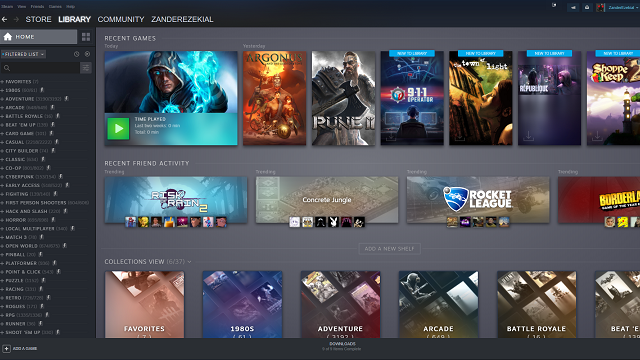The image size is (640, 360).
Task: Open the Rune II game cover
Action: click(x=343, y=98)
